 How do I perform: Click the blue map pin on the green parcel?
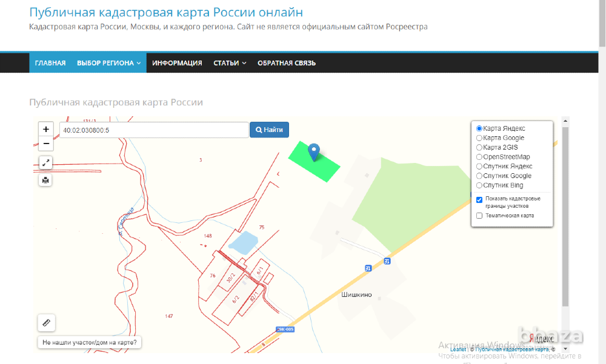click(x=313, y=150)
